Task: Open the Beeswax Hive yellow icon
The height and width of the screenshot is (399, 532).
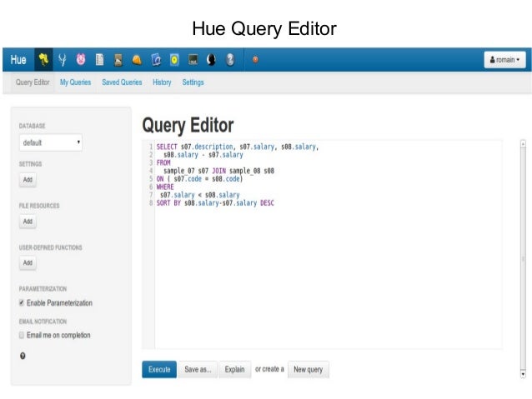Action: point(43,60)
